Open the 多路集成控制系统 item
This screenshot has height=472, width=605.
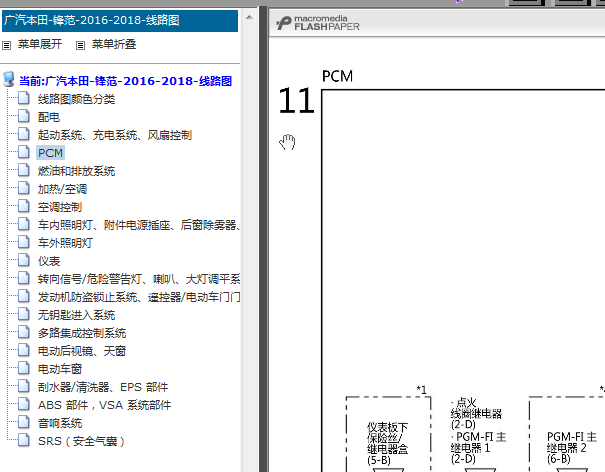click(x=82, y=333)
